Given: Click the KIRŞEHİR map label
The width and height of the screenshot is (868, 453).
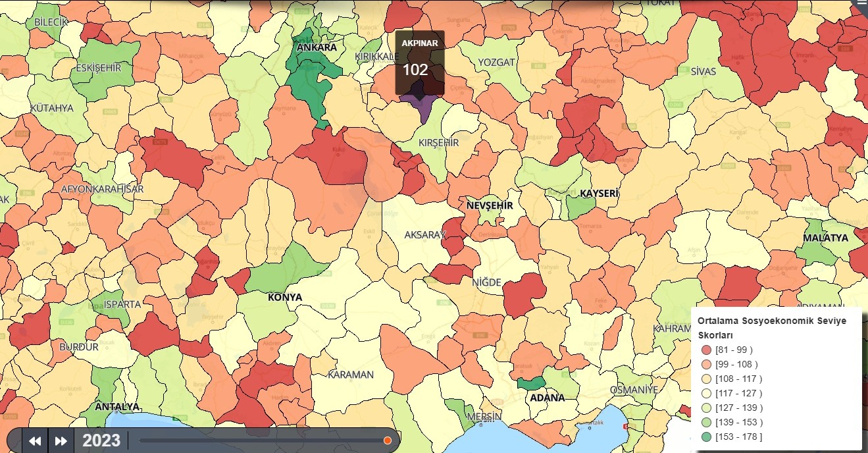Looking at the screenshot, I should pos(438,143).
